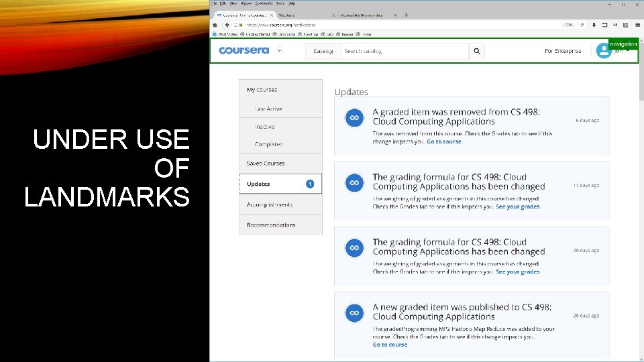
Task: Open the browser Edit menu
Action: [223, 3]
